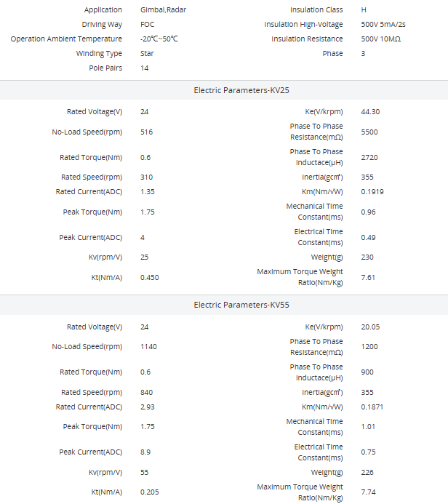Click the Star winding type value
The height and width of the screenshot is (504, 448).
click(x=147, y=54)
